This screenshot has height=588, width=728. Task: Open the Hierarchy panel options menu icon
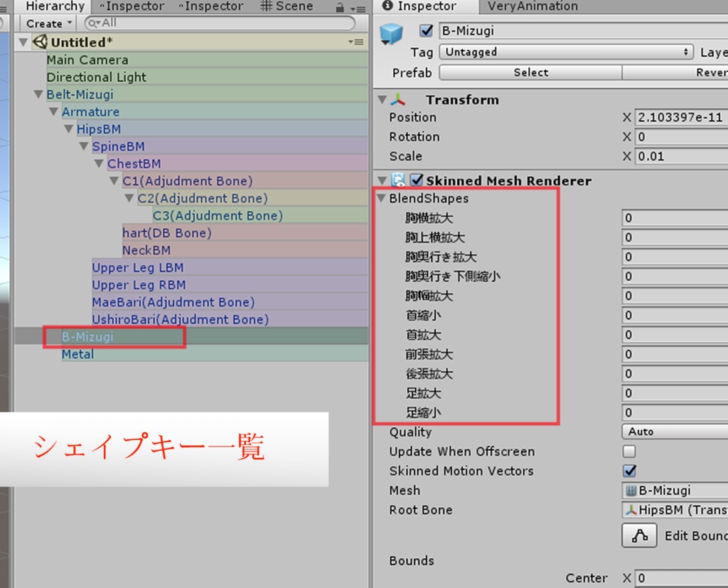pyautogui.click(x=358, y=9)
